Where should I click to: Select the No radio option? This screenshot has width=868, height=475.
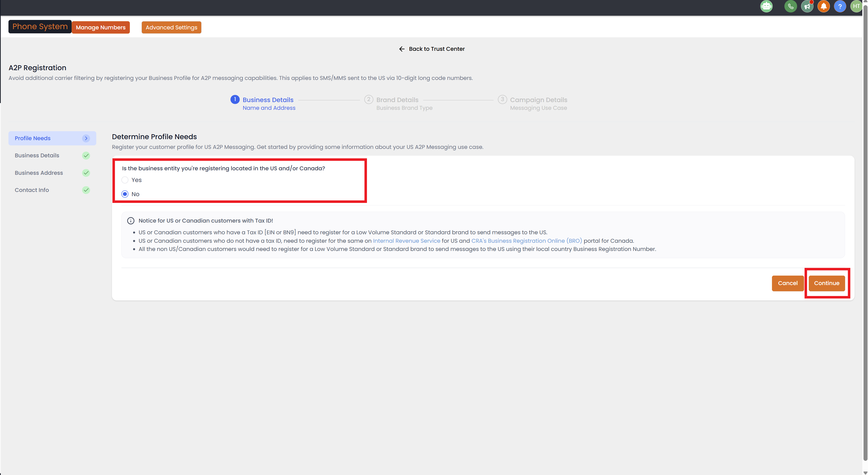pyautogui.click(x=125, y=194)
